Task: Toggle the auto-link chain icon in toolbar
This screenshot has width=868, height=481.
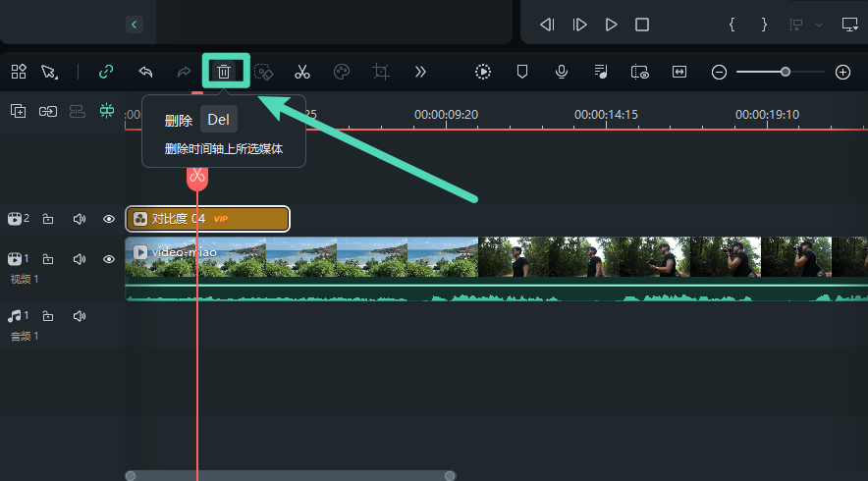Action: click(106, 72)
